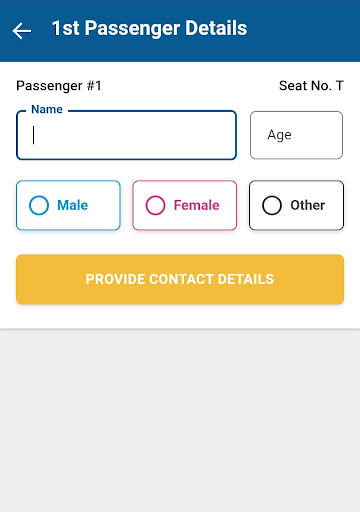360x512 pixels.
Task: Choose the pink-outlined Female gender card
Action: coord(185,205)
